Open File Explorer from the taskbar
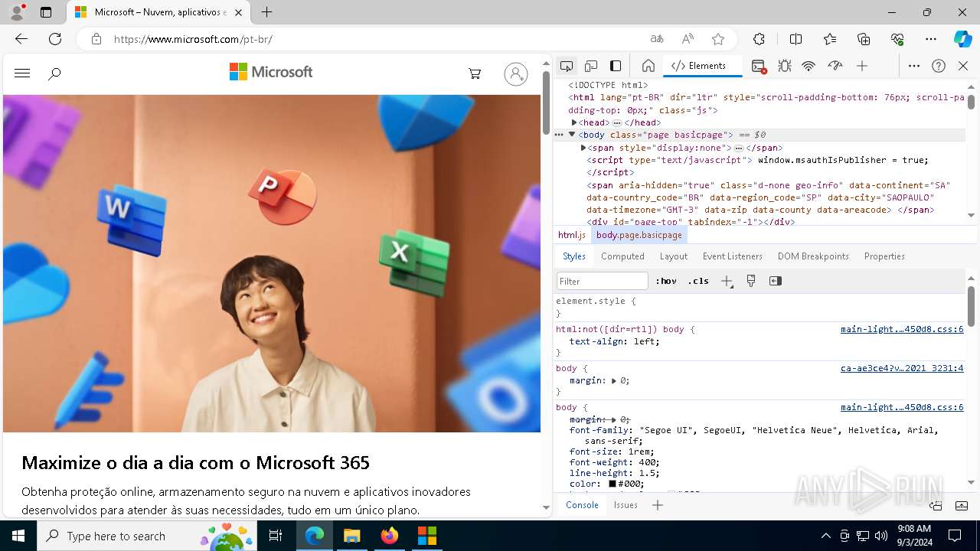Screen dimensions: 980x551 352,536
